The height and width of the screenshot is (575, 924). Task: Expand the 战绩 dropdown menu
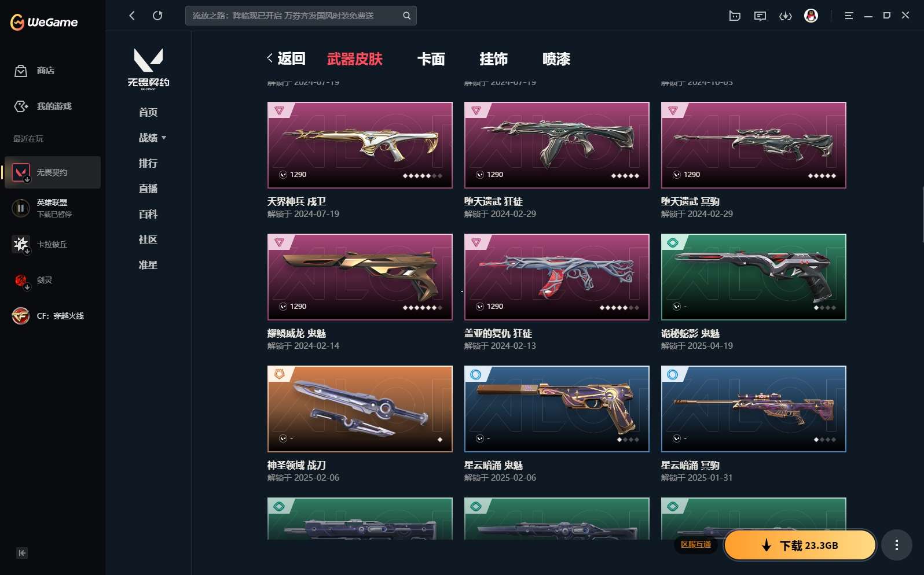click(152, 138)
